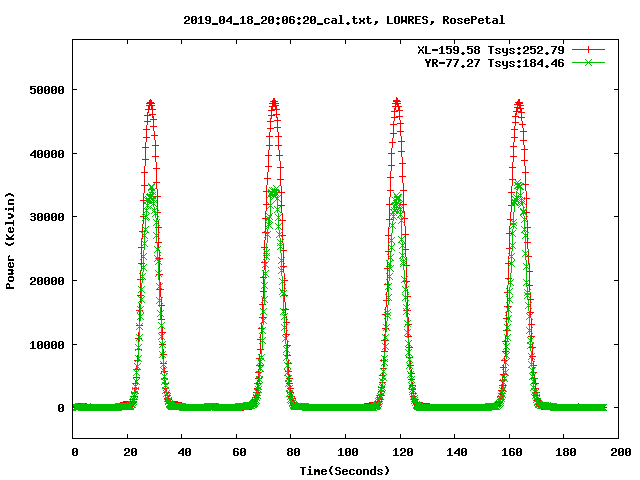
Task: Click the y-axis tick label '50000'
Action: click(47, 90)
